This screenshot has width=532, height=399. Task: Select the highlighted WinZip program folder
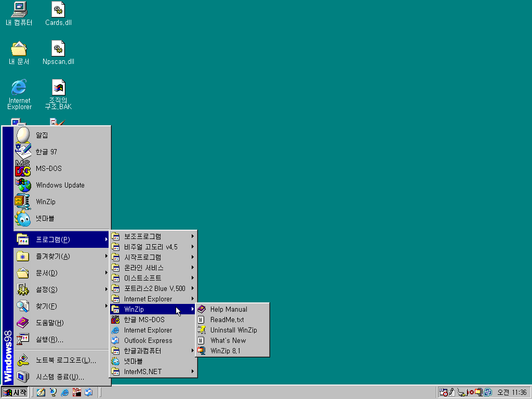(153, 309)
